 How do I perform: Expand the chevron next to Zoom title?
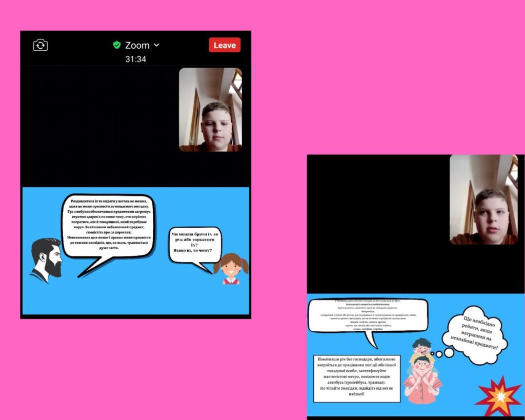(157, 45)
